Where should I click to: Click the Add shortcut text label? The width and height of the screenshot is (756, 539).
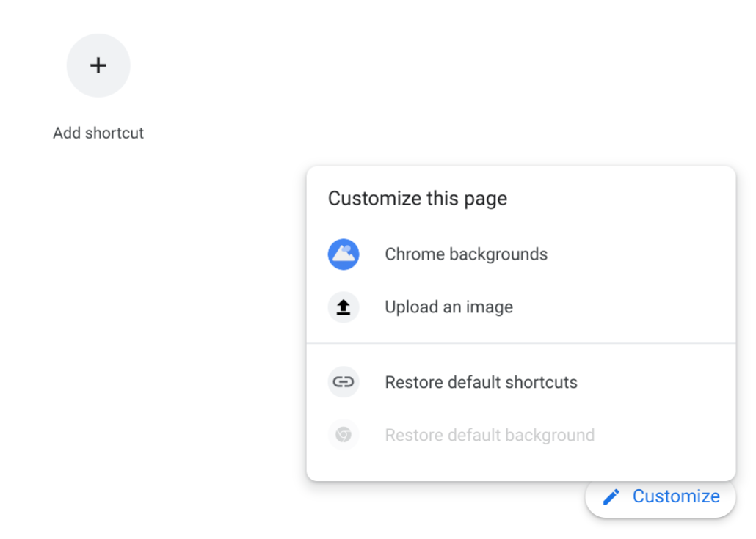click(98, 133)
